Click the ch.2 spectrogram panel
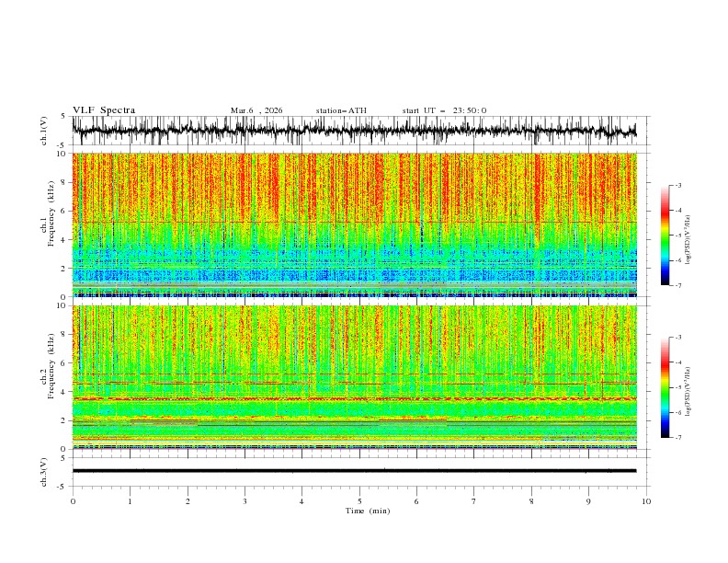The image size is (728, 563). [x=354, y=377]
